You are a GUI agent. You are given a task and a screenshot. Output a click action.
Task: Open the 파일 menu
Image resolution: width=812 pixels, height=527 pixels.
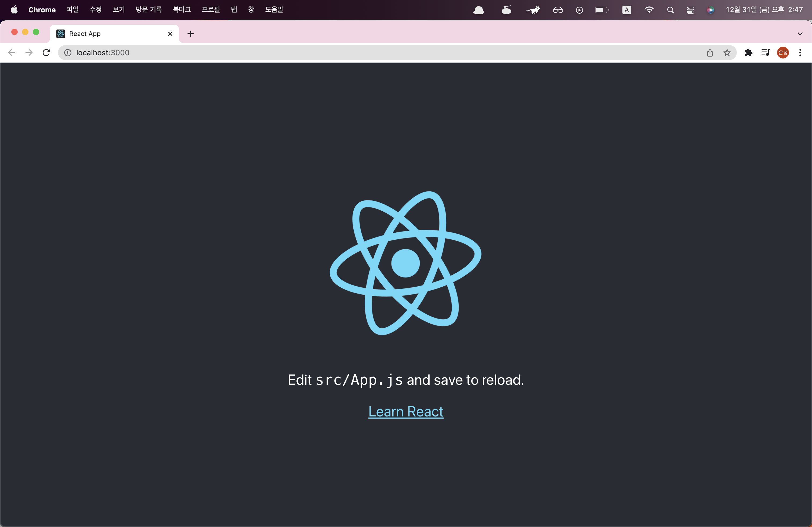(x=72, y=10)
